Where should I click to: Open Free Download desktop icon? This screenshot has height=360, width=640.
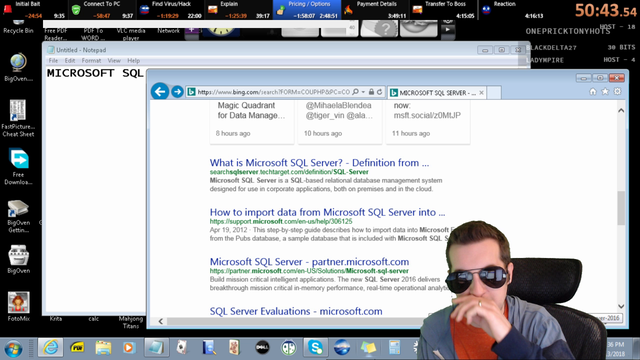pyautogui.click(x=18, y=167)
